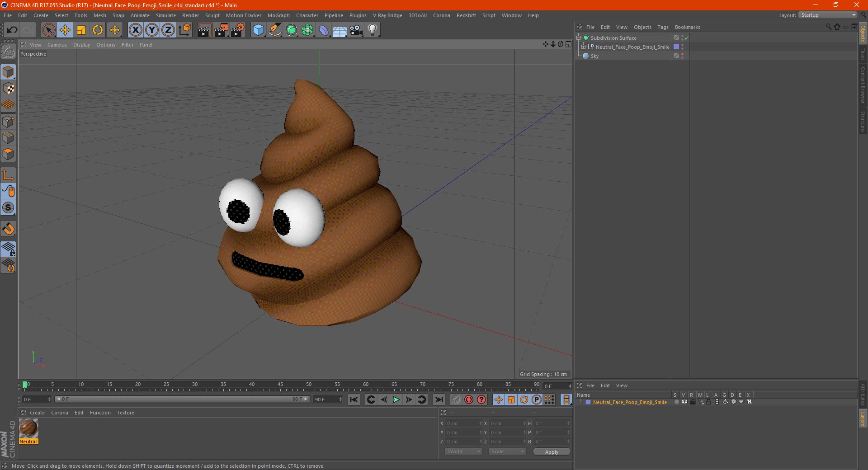
Task: Open the array modeling objects icon
Action: pos(307,30)
